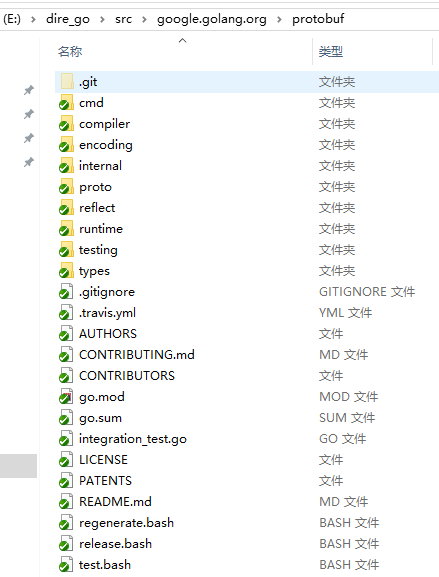The image size is (439, 577).
Task: Click the first quick access pin icon
Action: (29, 90)
